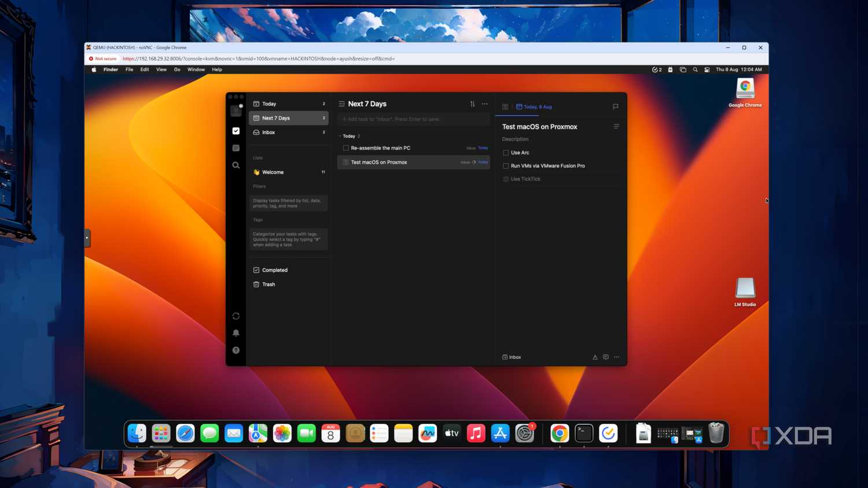Viewport: 868px width, 488px height.
Task: Uncheck the Use TickTick subtask
Action: click(x=506, y=179)
